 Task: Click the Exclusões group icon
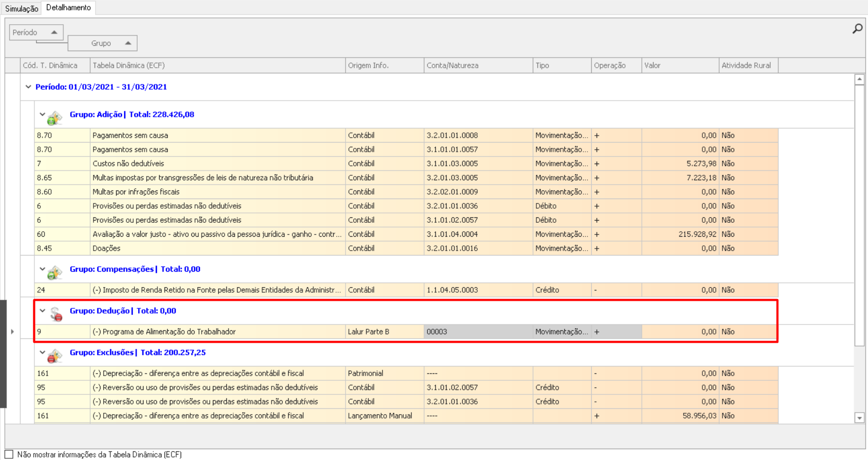54,356
